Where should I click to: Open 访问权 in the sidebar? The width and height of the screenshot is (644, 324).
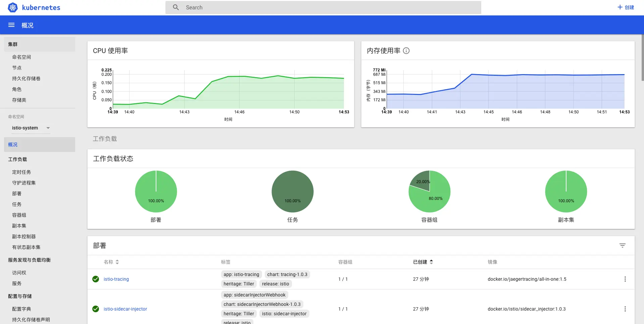(x=19, y=273)
